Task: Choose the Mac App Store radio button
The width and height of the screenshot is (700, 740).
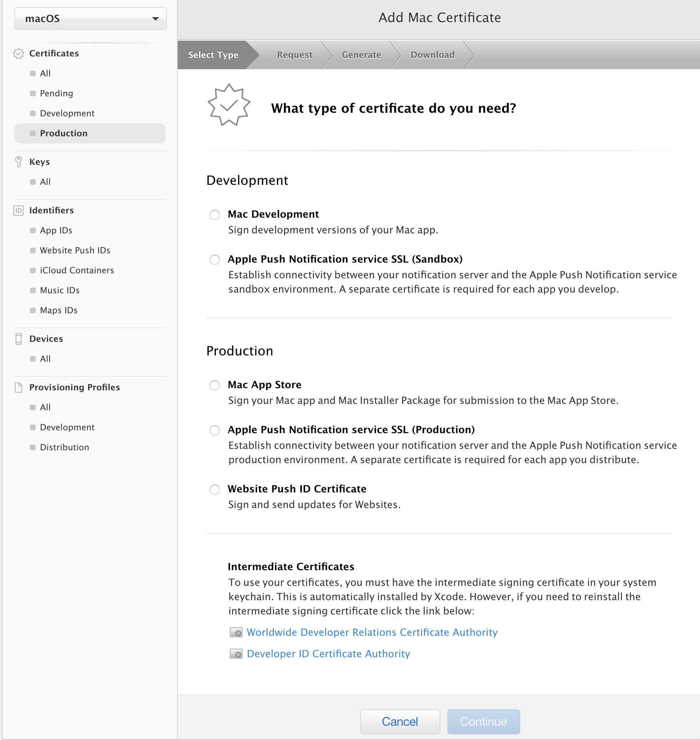Action: coord(214,385)
